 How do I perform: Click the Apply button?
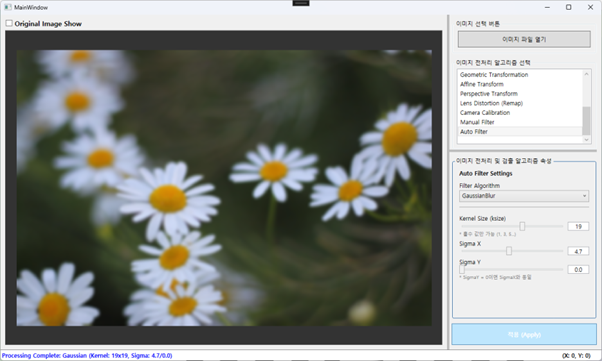point(524,335)
